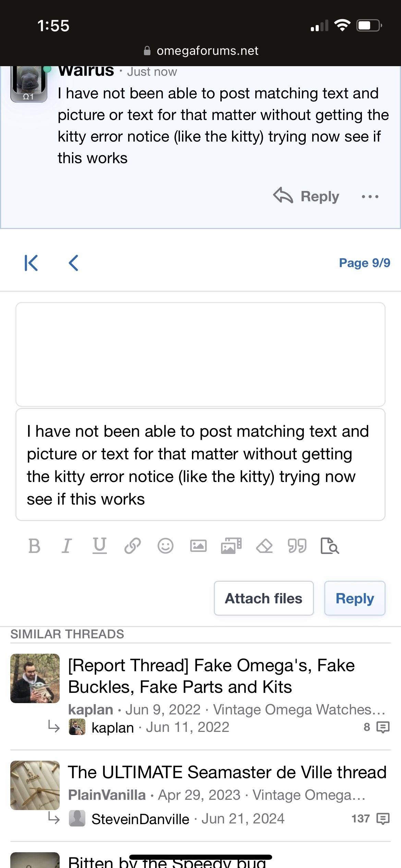Screen dimensions: 401x868
Task: Jump to the first page of the thread
Action: click(31, 263)
